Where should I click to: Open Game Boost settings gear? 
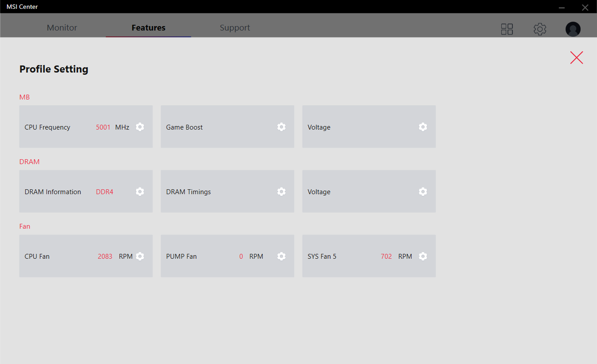point(281,127)
